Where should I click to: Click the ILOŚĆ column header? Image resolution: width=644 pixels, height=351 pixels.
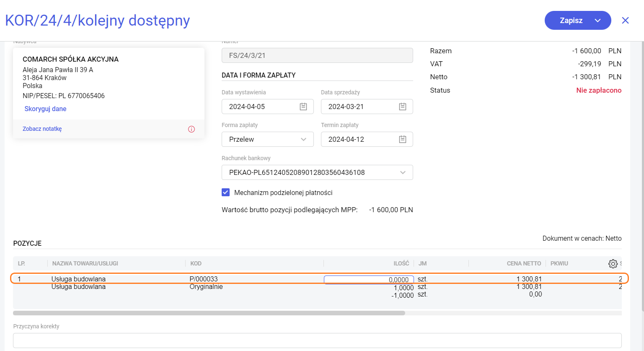click(401, 263)
